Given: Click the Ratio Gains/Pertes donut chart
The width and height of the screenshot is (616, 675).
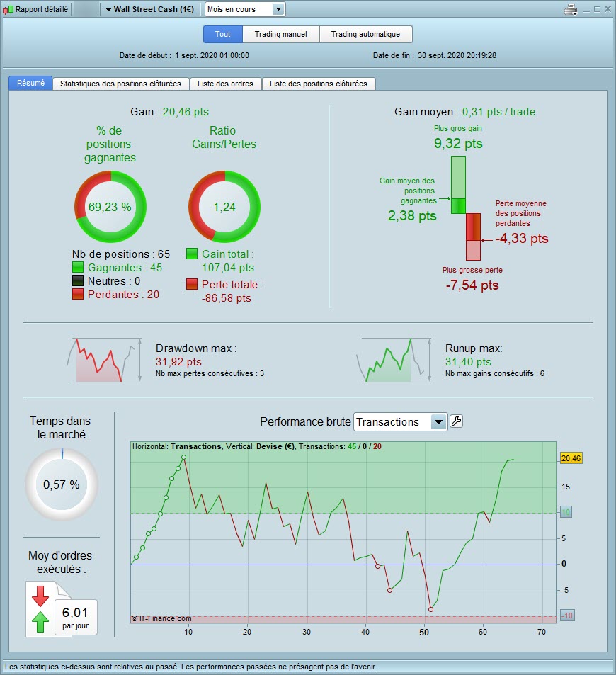Looking at the screenshot, I should [224, 207].
